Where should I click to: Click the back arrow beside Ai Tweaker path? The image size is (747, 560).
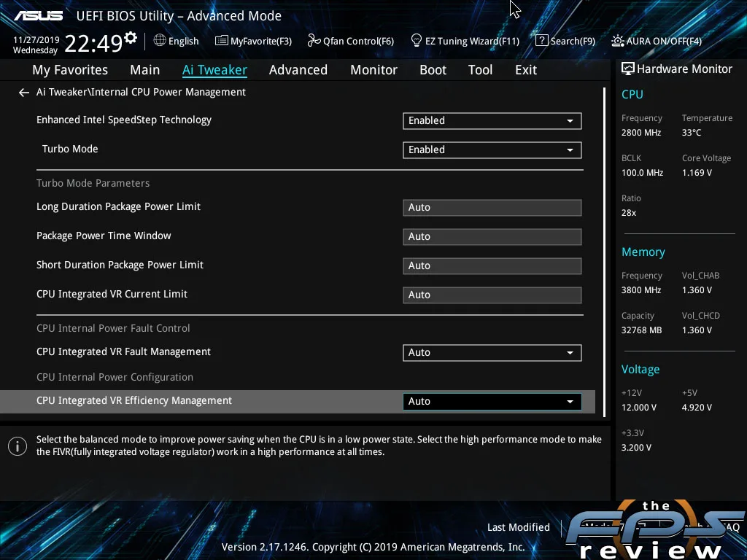coord(24,93)
